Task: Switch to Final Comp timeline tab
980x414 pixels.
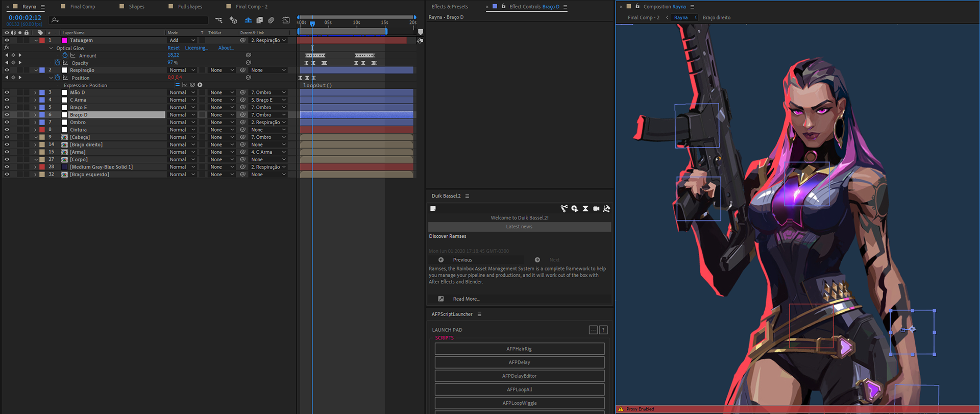Action: (82, 7)
